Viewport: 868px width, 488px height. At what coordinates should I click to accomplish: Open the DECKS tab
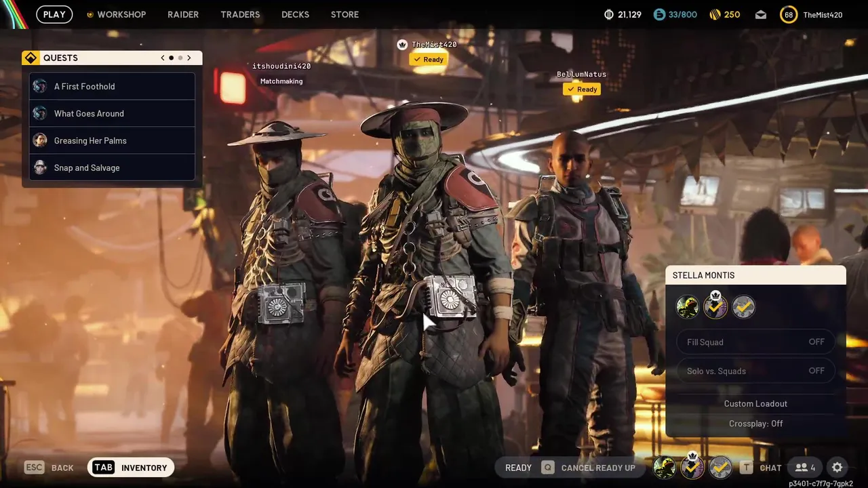click(295, 14)
